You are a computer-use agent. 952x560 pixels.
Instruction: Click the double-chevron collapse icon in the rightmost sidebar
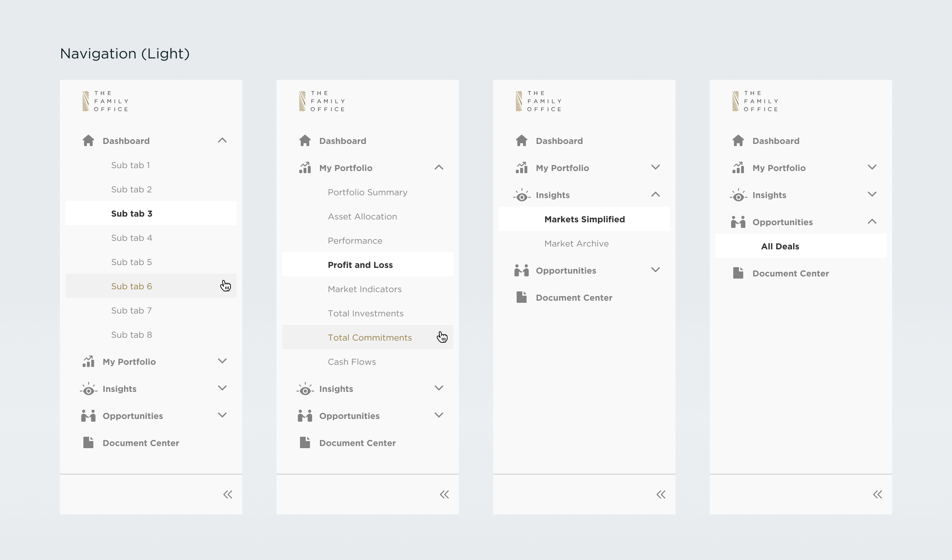click(877, 494)
